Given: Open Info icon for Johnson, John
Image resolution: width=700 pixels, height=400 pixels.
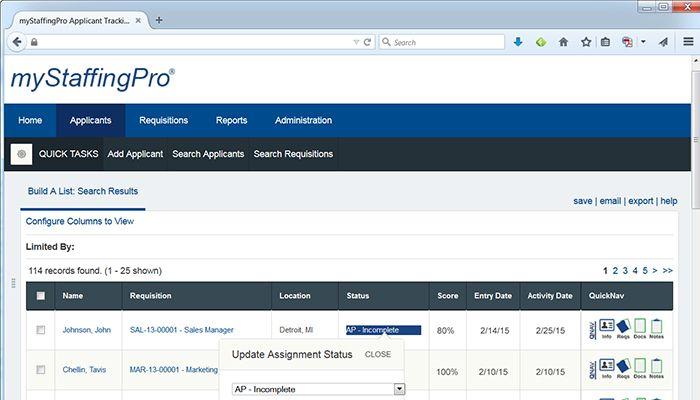Looking at the screenshot, I should point(606,329).
